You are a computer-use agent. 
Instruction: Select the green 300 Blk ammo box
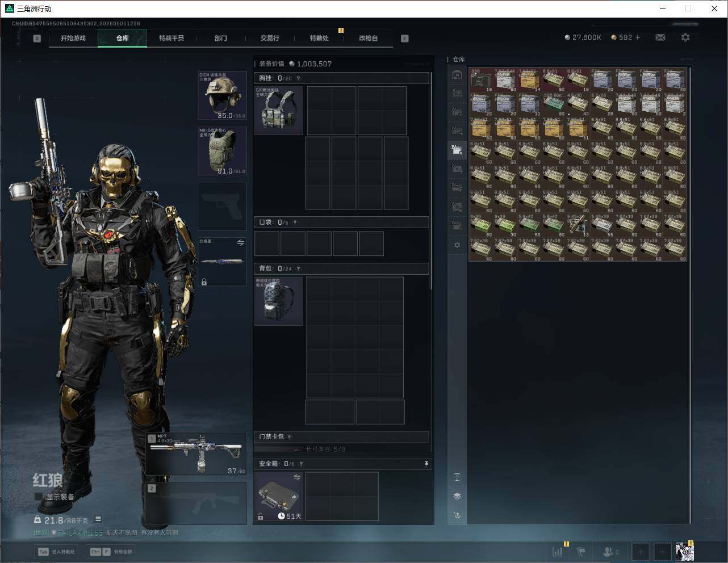point(554,104)
